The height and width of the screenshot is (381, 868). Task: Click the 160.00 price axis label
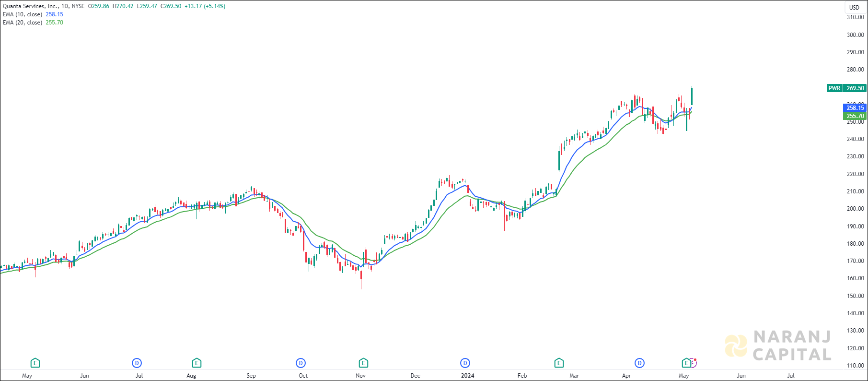856,278
